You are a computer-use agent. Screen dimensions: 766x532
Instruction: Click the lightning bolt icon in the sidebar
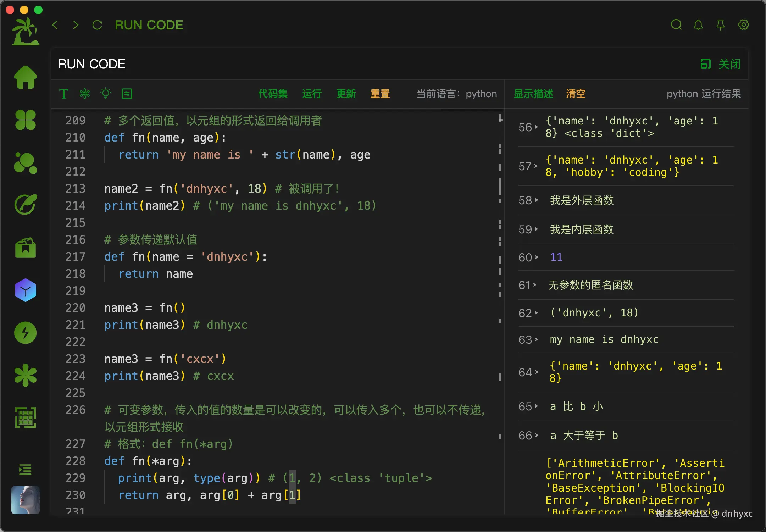click(25, 332)
